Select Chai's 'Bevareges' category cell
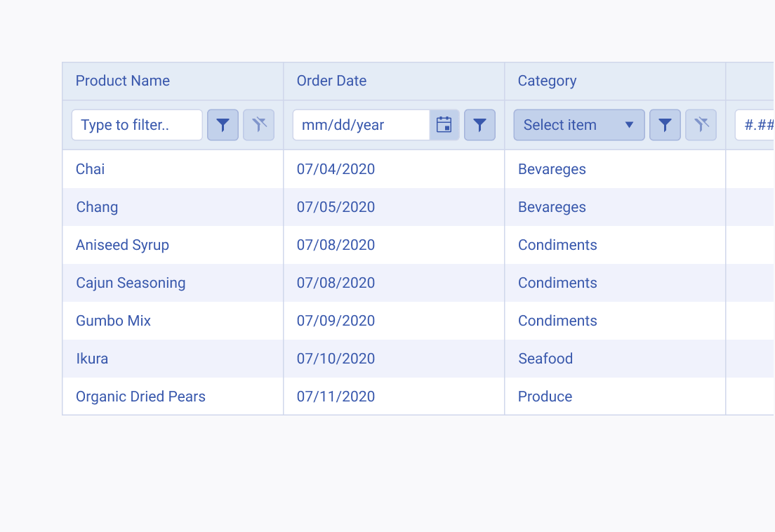Screen dimensions: 775x532 [615, 169]
